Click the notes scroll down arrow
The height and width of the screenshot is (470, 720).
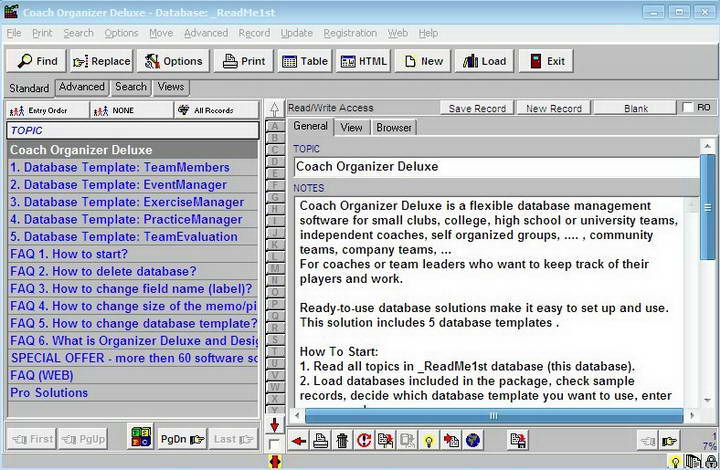point(708,400)
